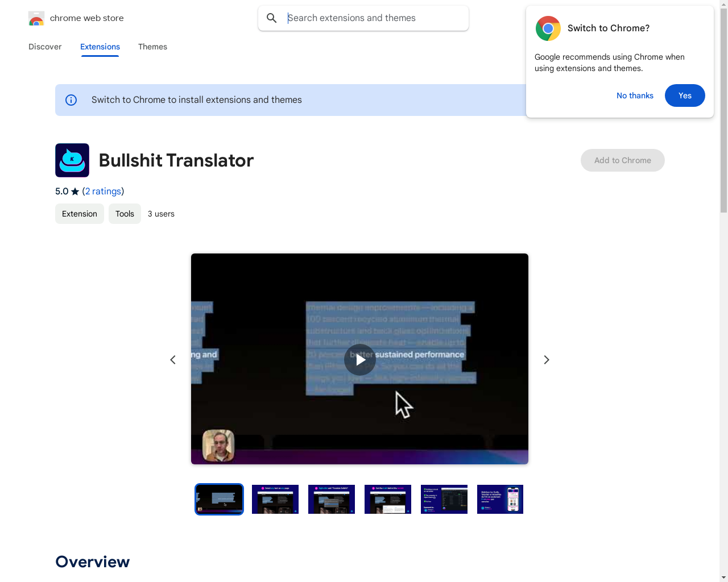Go to previous screenshot with left arrow

(x=173, y=360)
